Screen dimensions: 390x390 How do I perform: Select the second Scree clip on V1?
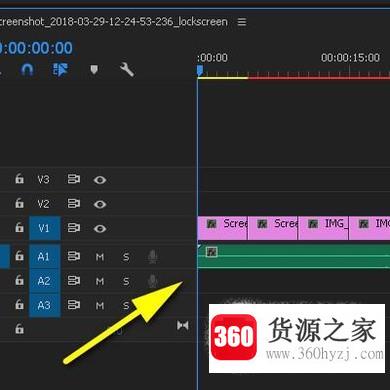[x=273, y=228]
